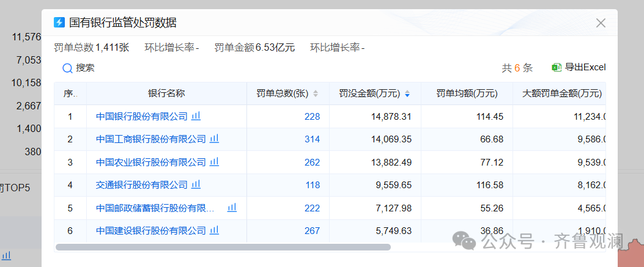Close the 国有银行监管处罚数据 dialog
Viewport: 644px width, 267px height.
pyautogui.click(x=601, y=23)
